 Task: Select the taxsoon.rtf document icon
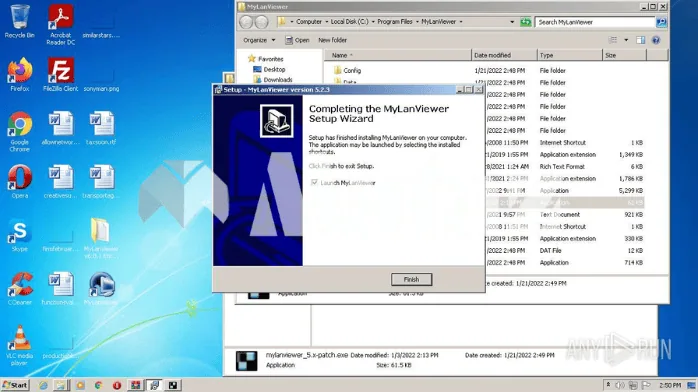pyautogui.click(x=101, y=128)
